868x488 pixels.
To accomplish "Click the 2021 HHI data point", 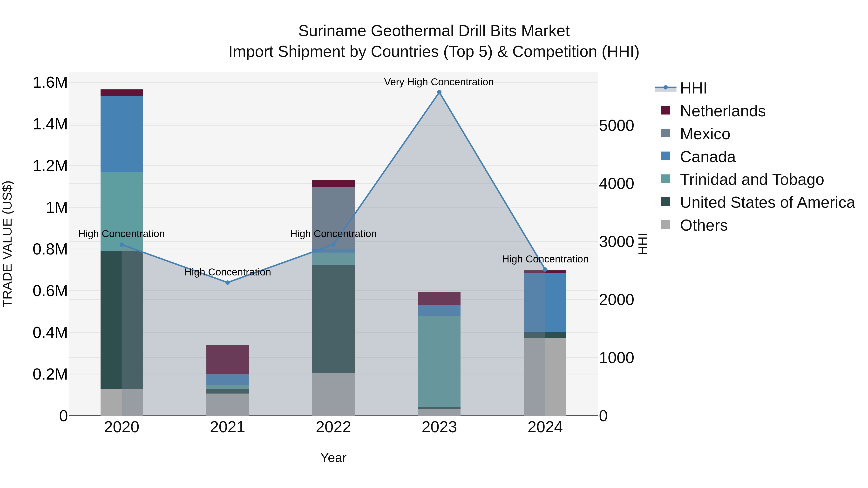I will point(227,283).
